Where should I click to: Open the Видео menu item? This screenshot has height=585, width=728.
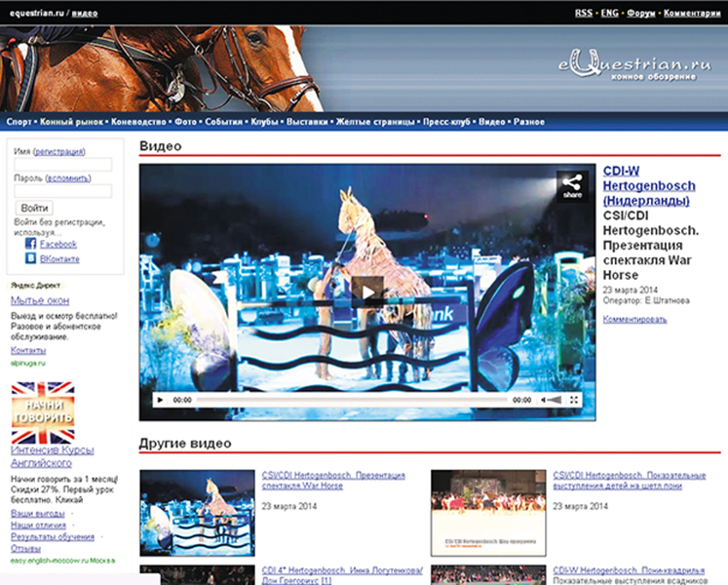tap(492, 122)
